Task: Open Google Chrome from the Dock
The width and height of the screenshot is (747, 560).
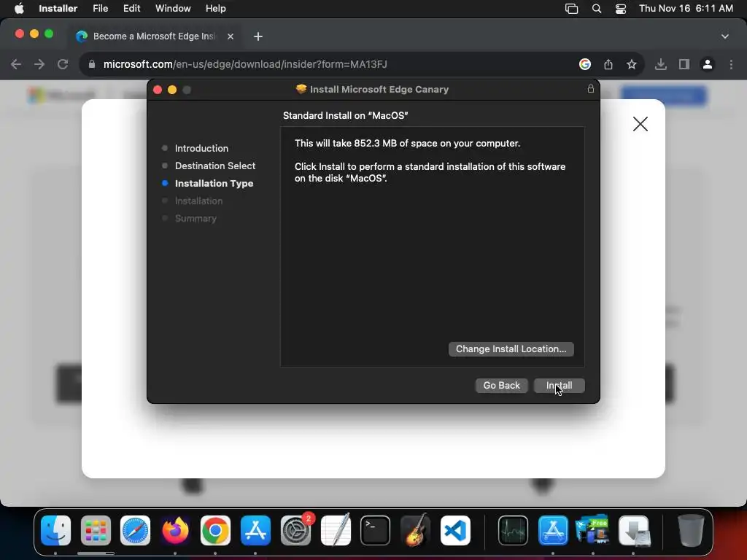Action: 215,530
